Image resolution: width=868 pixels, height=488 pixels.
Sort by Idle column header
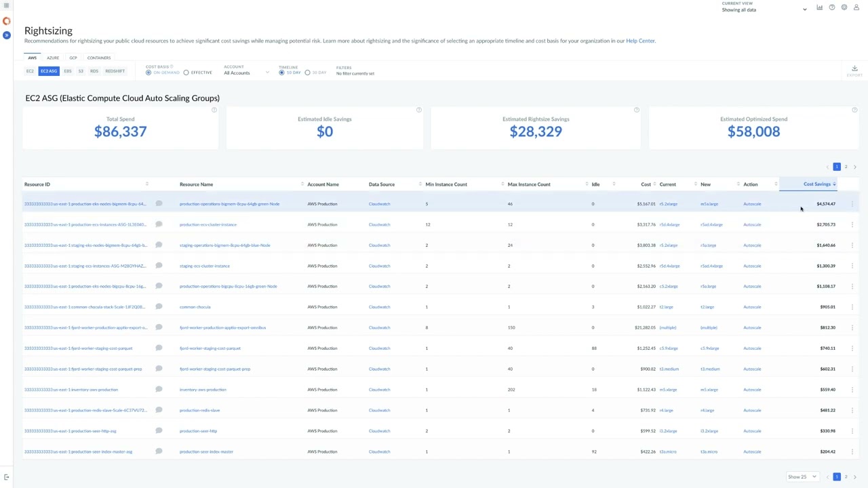tap(595, 184)
